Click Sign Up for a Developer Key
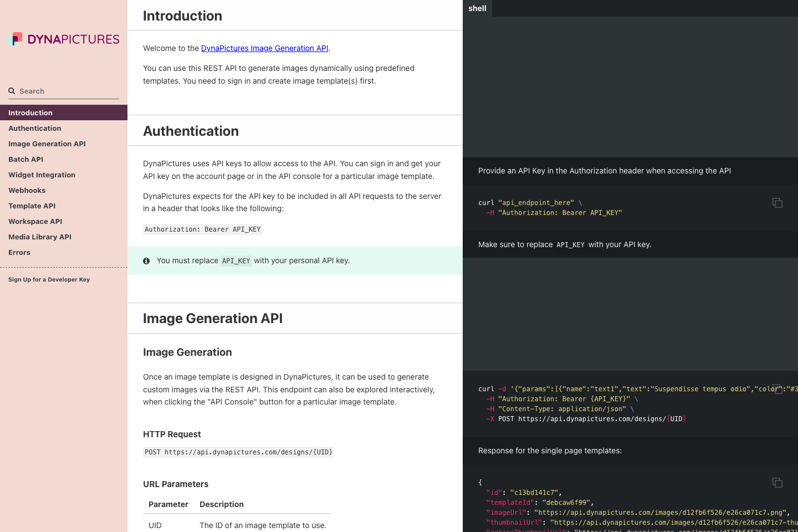This screenshot has height=532, width=798. pos(48,279)
